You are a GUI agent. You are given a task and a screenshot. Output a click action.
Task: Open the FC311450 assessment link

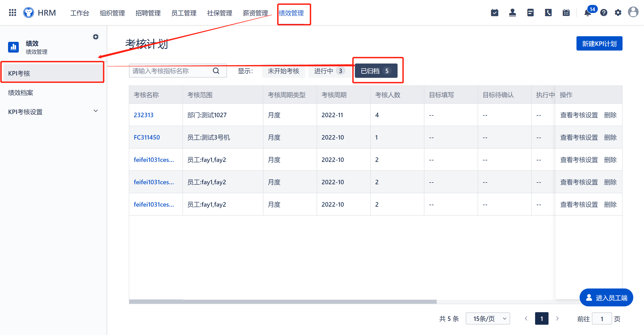pos(146,137)
